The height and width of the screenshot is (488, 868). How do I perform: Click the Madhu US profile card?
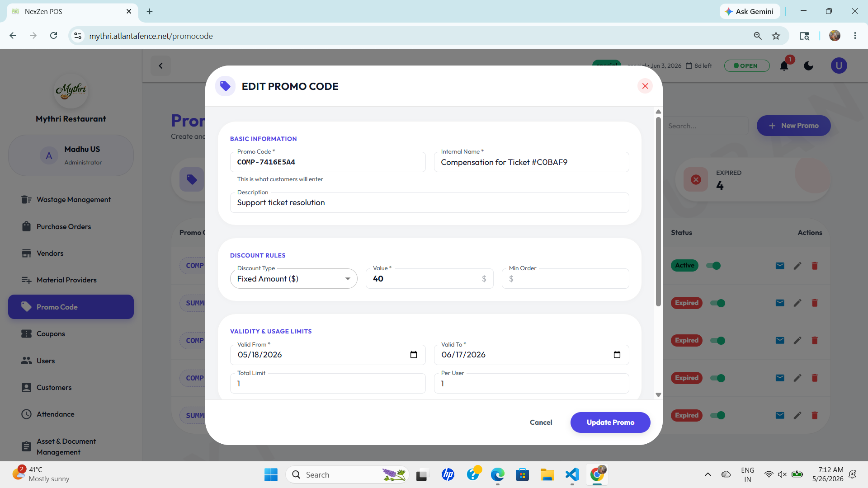click(x=71, y=155)
